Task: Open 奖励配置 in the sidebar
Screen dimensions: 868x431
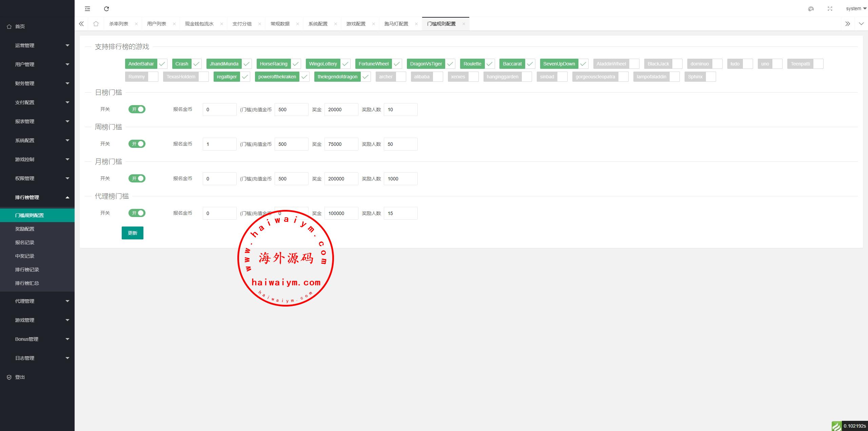Action: [x=25, y=229]
